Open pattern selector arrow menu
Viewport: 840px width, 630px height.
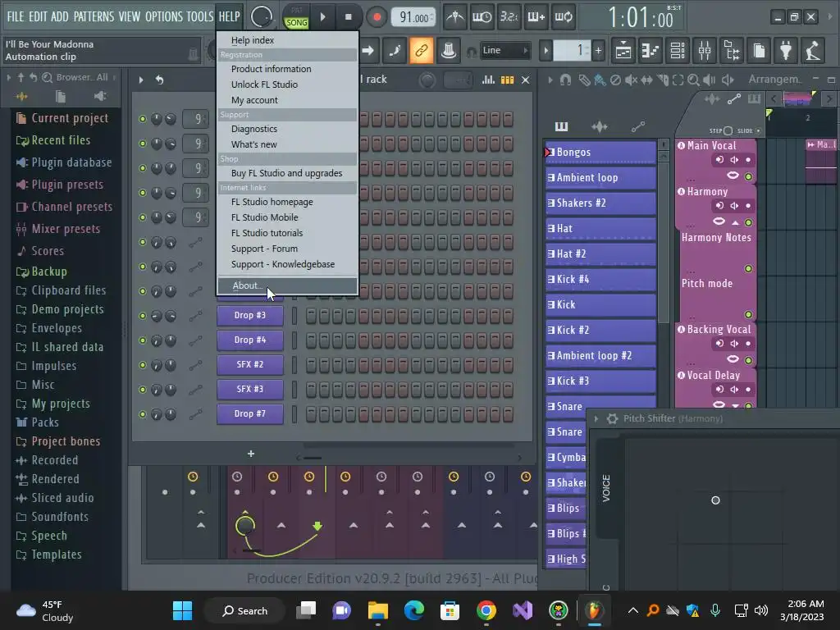click(x=546, y=51)
